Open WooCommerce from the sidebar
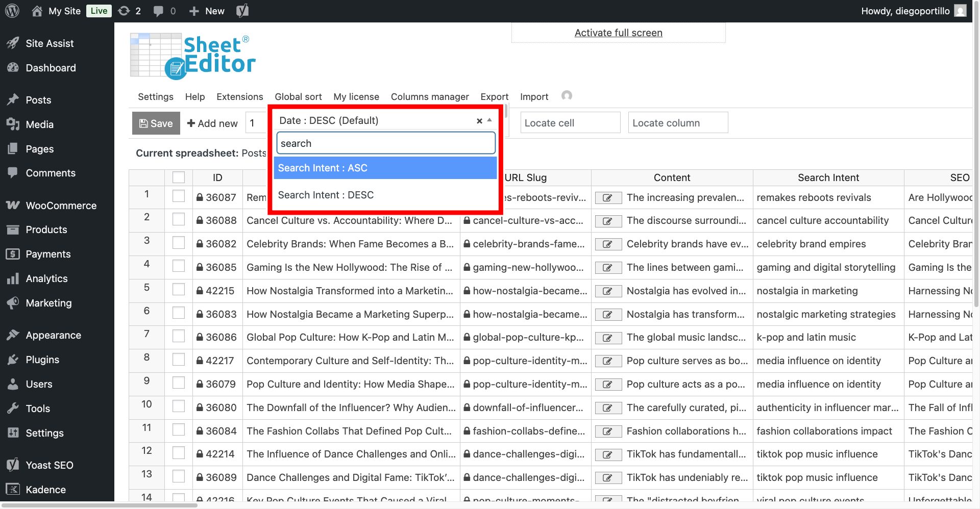Screen dimensions: 980x509 click(61, 205)
